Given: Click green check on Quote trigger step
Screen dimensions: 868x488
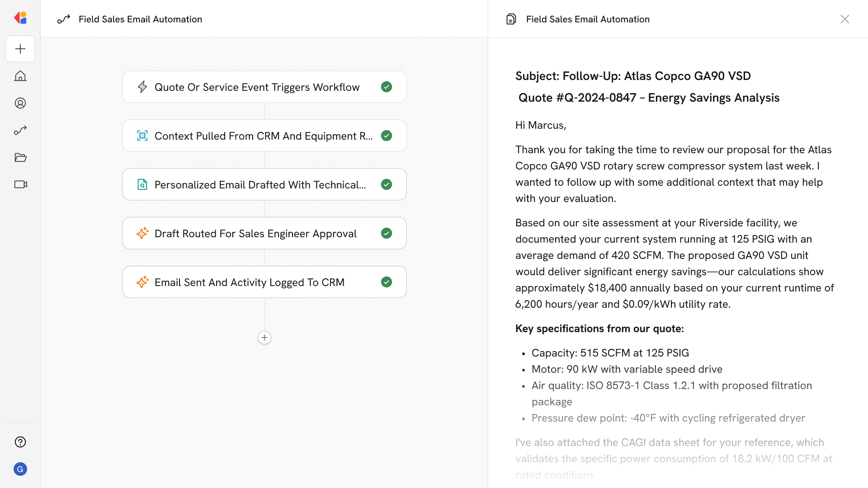Looking at the screenshot, I should (x=387, y=87).
